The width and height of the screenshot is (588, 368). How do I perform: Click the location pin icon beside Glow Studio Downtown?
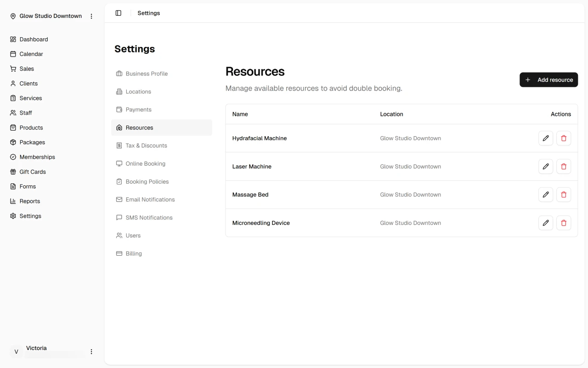click(13, 16)
